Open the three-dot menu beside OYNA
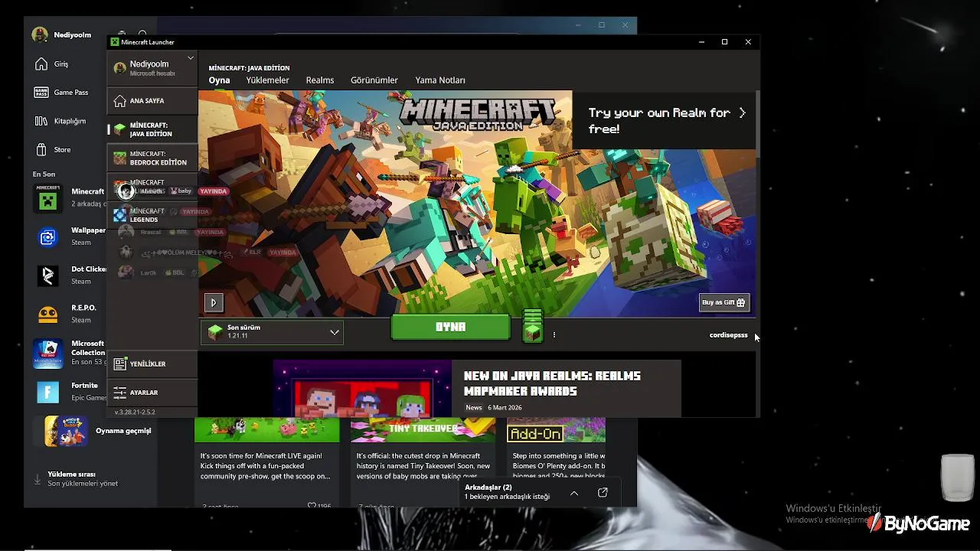Image resolution: width=980 pixels, height=551 pixels. click(554, 334)
